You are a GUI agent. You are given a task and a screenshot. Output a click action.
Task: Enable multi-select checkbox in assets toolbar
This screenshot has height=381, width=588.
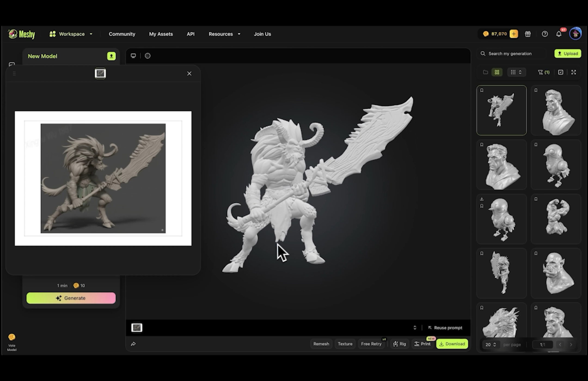pos(561,72)
